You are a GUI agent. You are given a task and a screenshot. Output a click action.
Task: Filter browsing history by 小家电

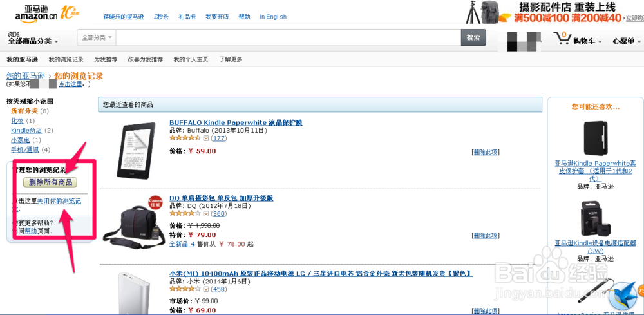click(x=20, y=140)
